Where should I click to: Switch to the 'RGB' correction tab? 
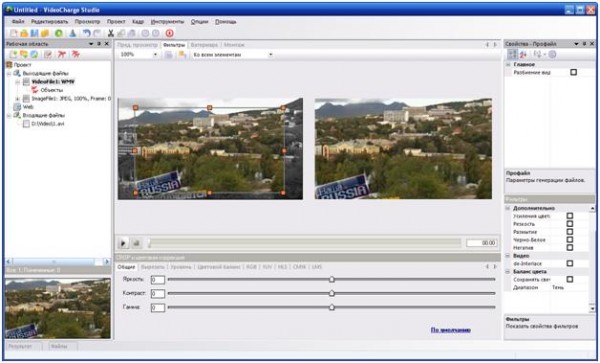pyautogui.click(x=251, y=267)
